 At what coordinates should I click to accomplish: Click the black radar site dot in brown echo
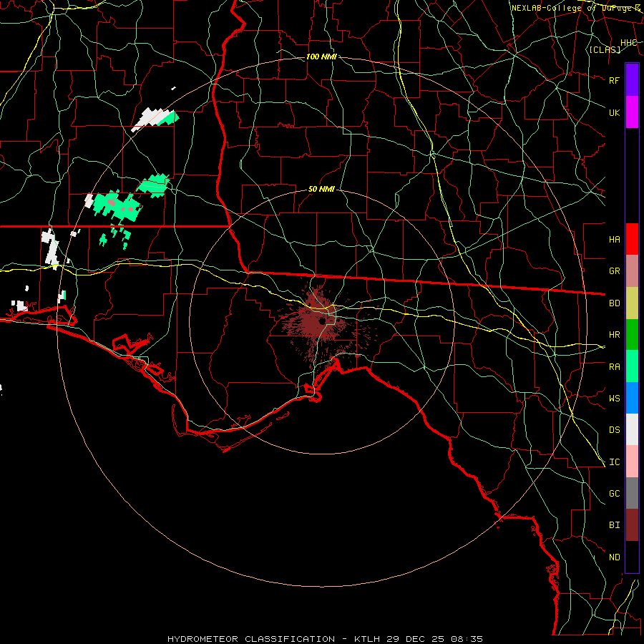(323, 321)
